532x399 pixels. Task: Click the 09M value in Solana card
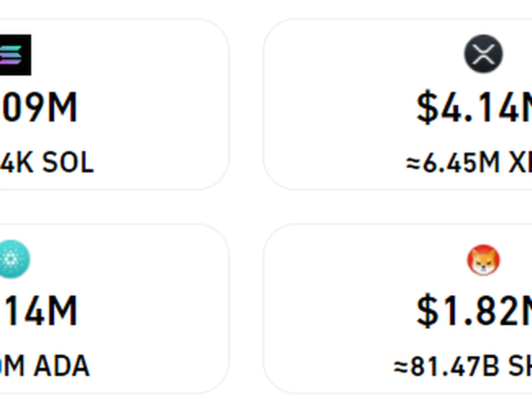(x=39, y=108)
